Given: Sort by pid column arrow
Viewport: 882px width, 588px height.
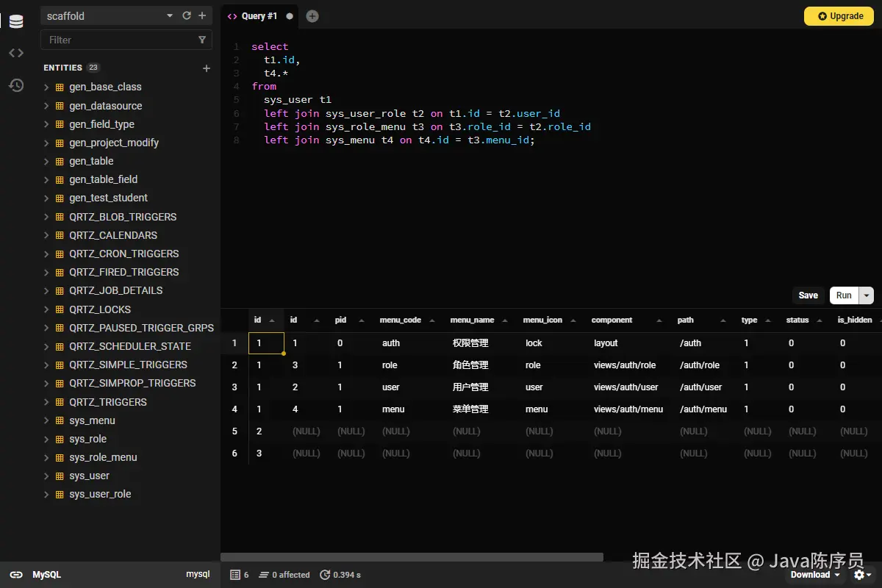Looking at the screenshot, I should pos(361,320).
